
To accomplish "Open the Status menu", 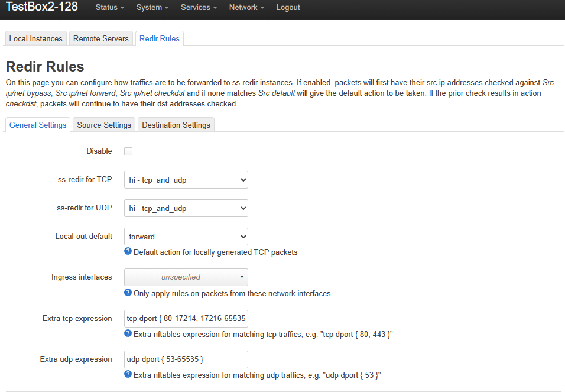I will [x=109, y=8].
